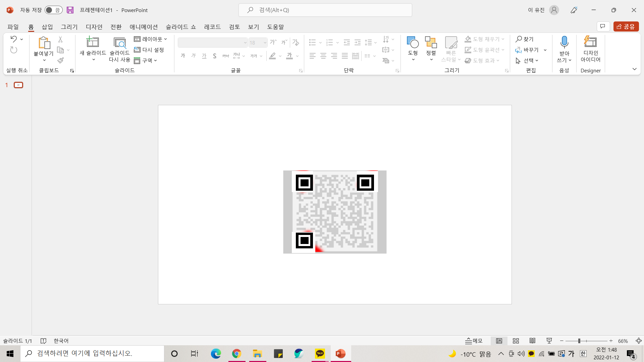Switch to 삽입 tab
This screenshot has height=362, width=644.
click(47, 27)
